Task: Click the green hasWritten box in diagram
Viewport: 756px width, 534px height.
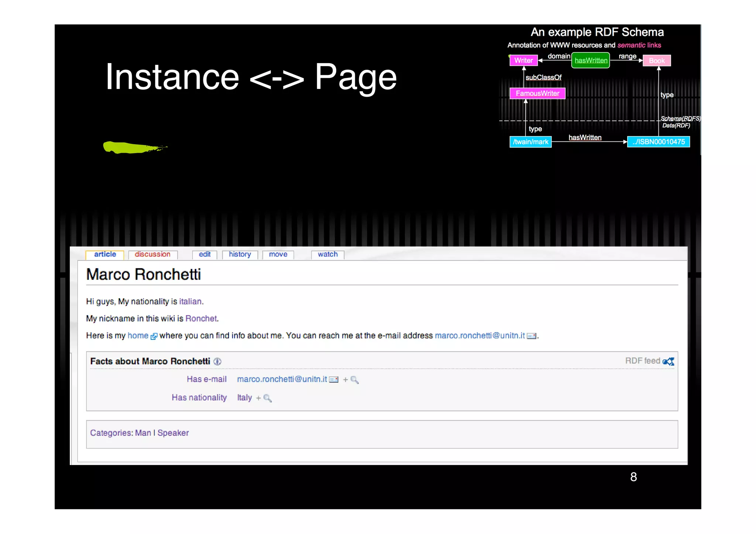Action: [591, 61]
